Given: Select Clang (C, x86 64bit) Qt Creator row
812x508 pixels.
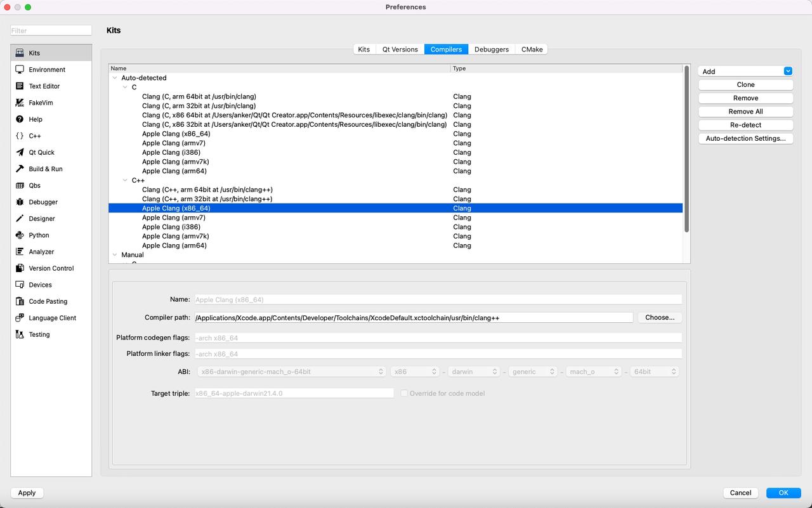Looking at the screenshot, I should (x=294, y=115).
